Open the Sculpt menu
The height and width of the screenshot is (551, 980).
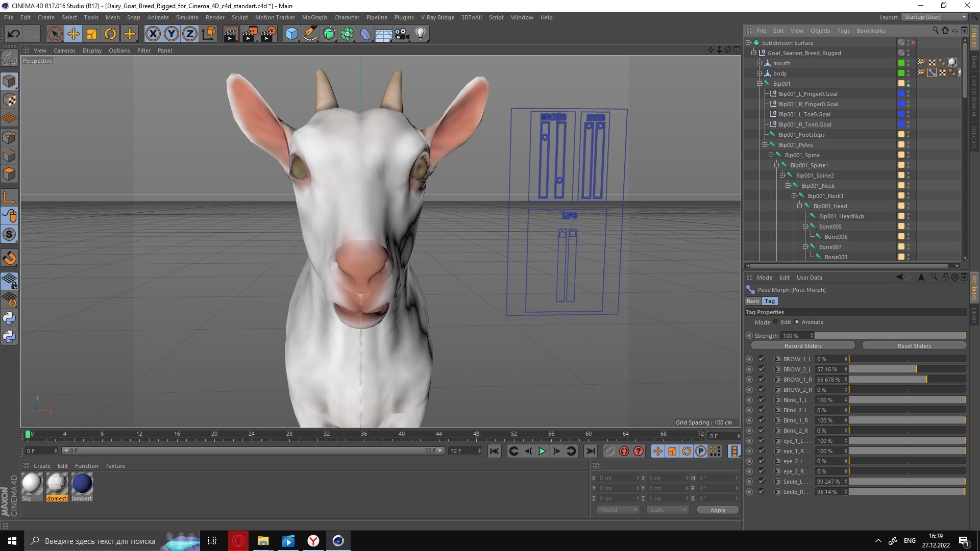click(x=239, y=17)
